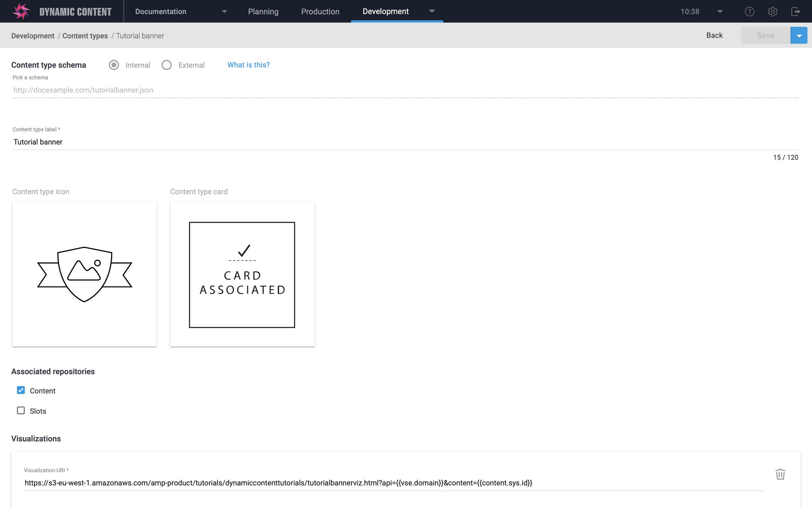Go to Development breadcrumb link
Screen dimensions: 812x508
point(33,36)
